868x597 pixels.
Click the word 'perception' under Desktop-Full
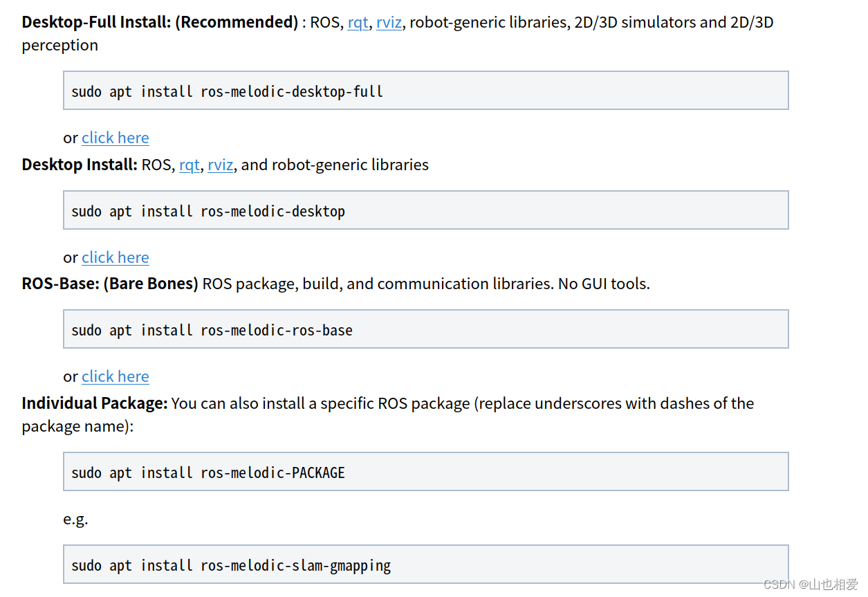point(59,45)
